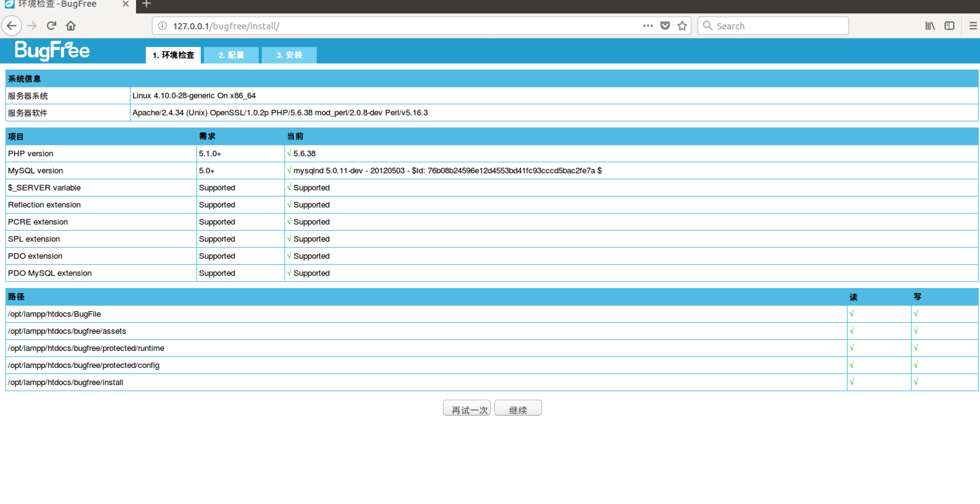Image resolution: width=980 pixels, height=504 pixels.
Task: Click the mysqlnd 5.0.11-dev version text
Action: pyautogui.click(x=447, y=171)
